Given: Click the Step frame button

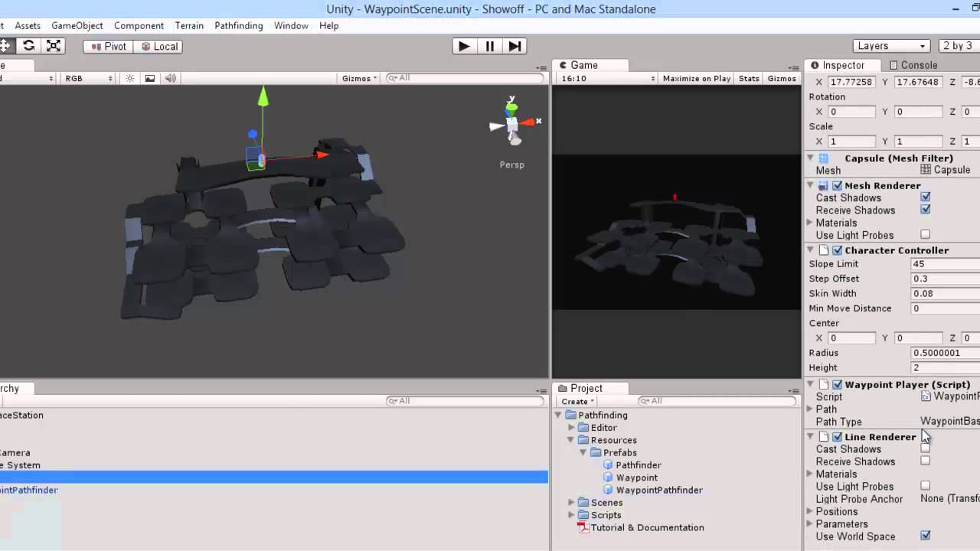Looking at the screenshot, I should coord(515,46).
